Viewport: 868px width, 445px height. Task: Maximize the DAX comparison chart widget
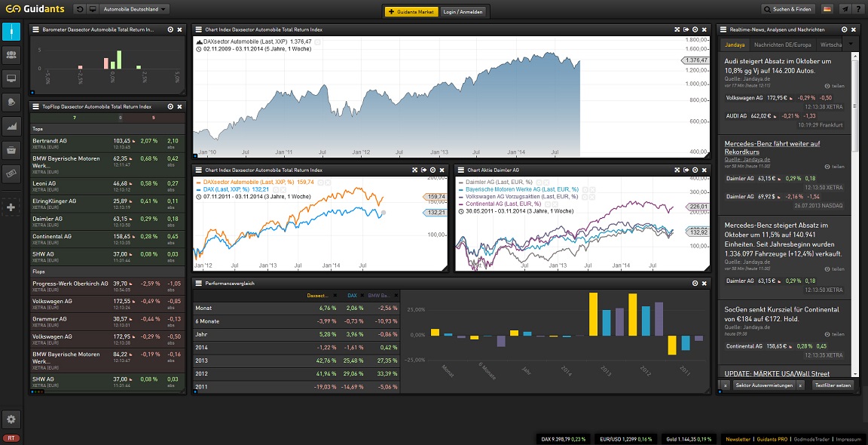coord(414,170)
